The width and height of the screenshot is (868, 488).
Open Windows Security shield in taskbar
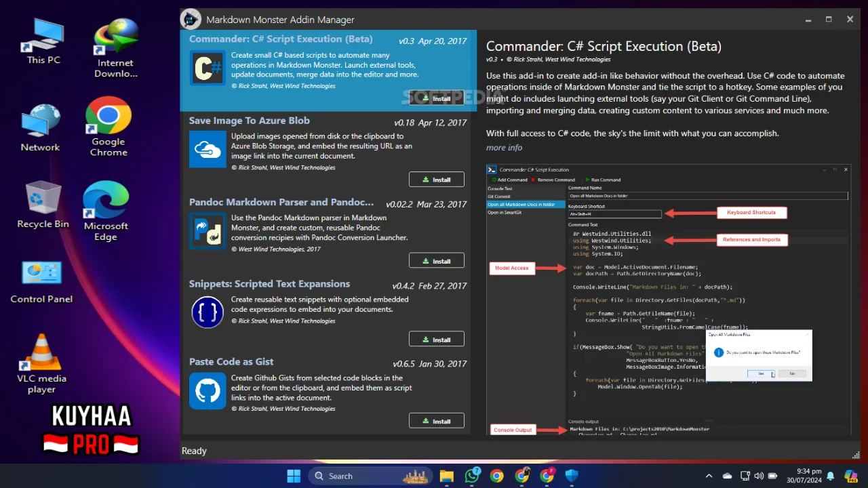(x=572, y=476)
